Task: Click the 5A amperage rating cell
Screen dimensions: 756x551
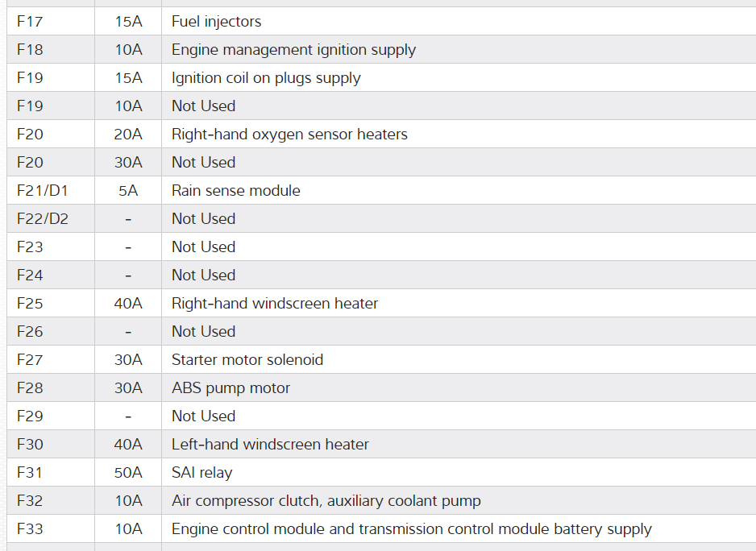Action: [128, 191]
